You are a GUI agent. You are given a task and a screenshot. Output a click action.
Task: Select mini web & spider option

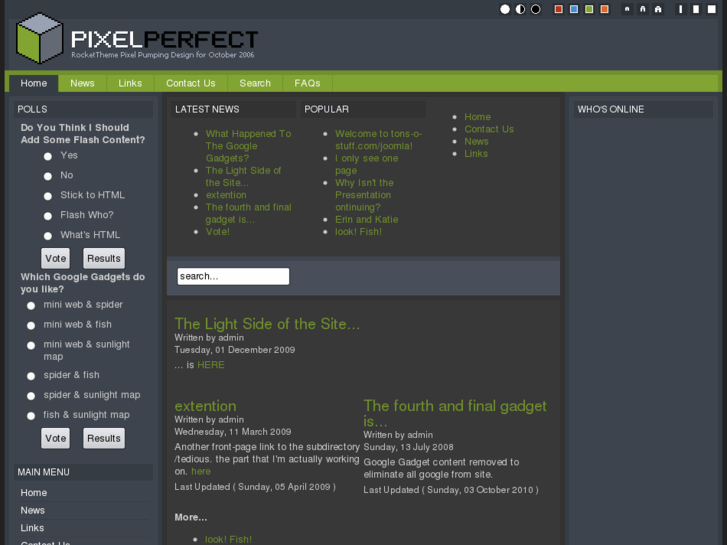[x=31, y=306]
